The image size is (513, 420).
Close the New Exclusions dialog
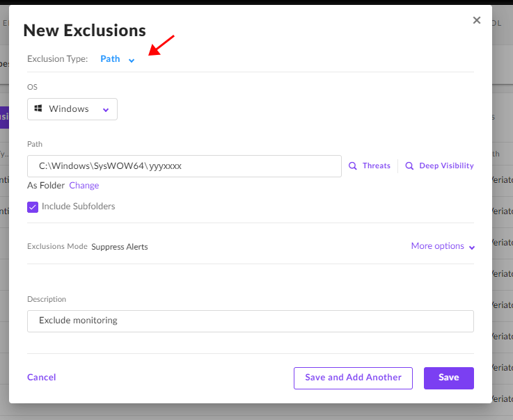coord(476,20)
